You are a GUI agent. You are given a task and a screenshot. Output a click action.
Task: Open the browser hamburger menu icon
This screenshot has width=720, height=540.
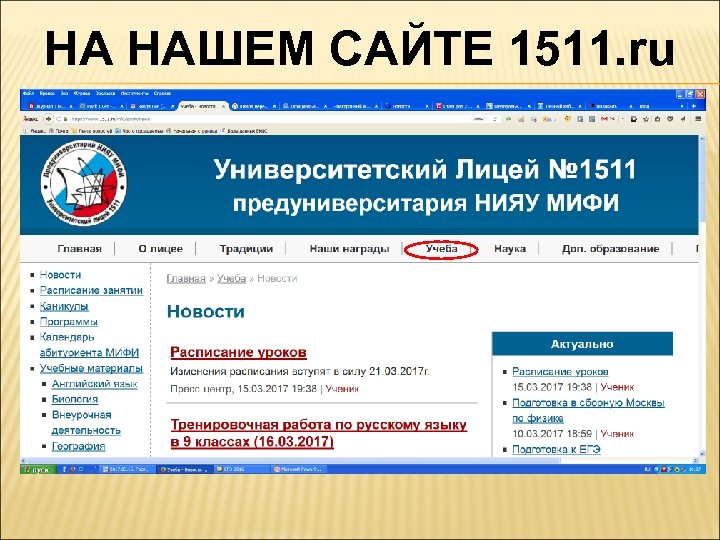click(698, 119)
